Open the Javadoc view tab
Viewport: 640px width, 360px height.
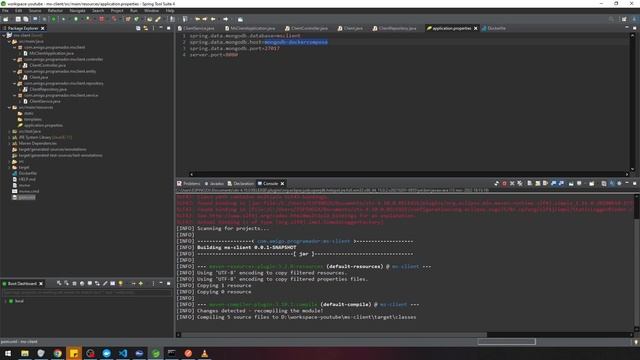coord(214,184)
